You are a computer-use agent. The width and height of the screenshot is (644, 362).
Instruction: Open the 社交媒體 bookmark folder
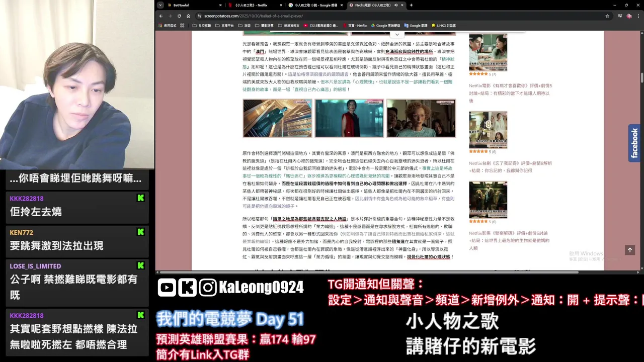click(202, 25)
